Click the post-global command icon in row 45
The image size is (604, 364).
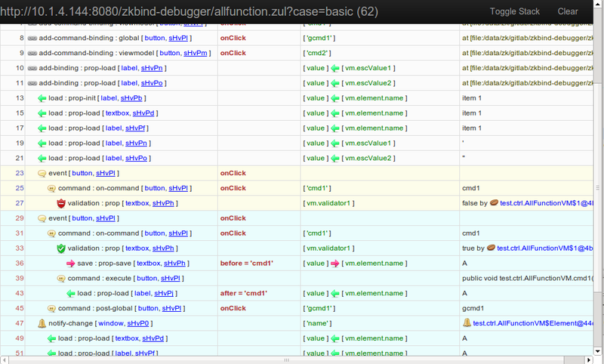coord(51,309)
